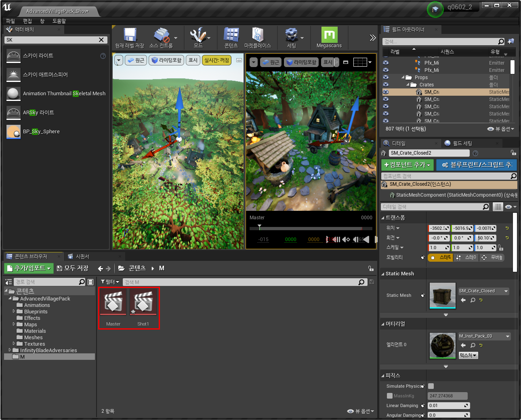Click the Master sequence timeline scrub bar
This screenshot has width=521, height=420.
(x=311, y=228)
